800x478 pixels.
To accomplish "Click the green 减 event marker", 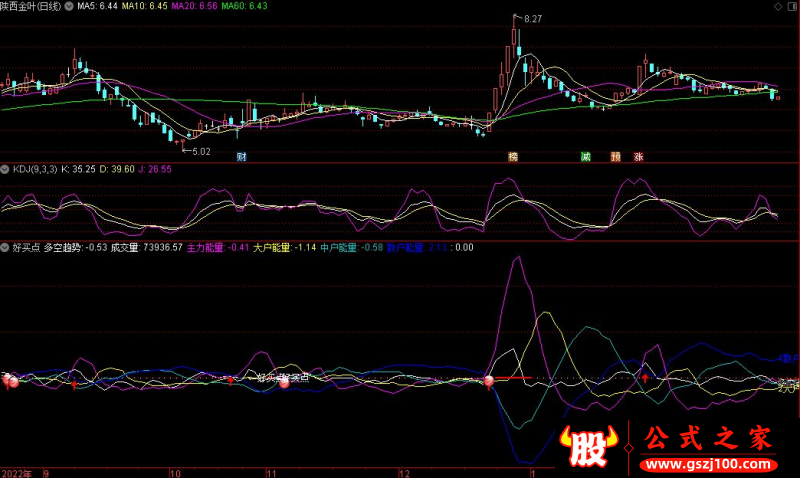I will coord(586,157).
